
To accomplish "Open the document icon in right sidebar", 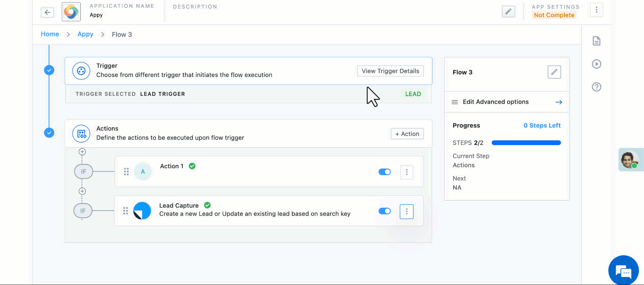I will pyautogui.click(x=596, y=41).
